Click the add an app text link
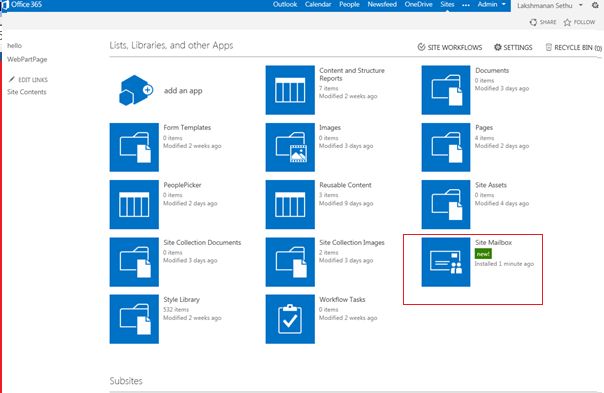 pyautogui.click(x=183, y=91)
